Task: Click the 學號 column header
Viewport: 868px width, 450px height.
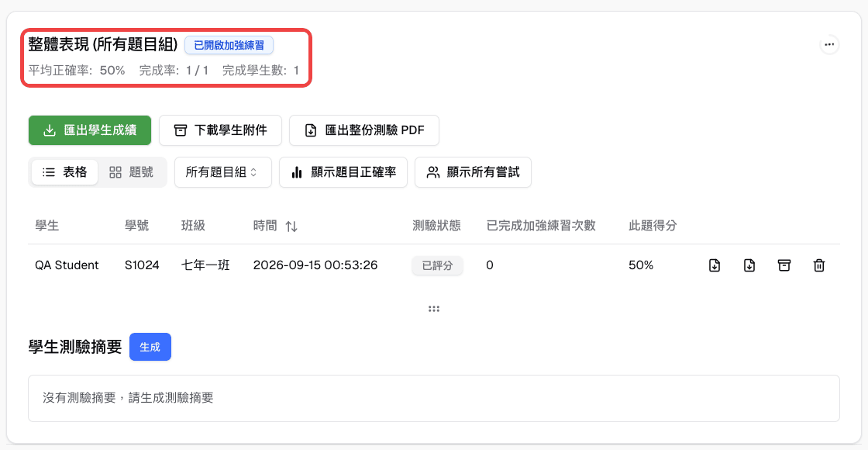Action: point(136,226)
